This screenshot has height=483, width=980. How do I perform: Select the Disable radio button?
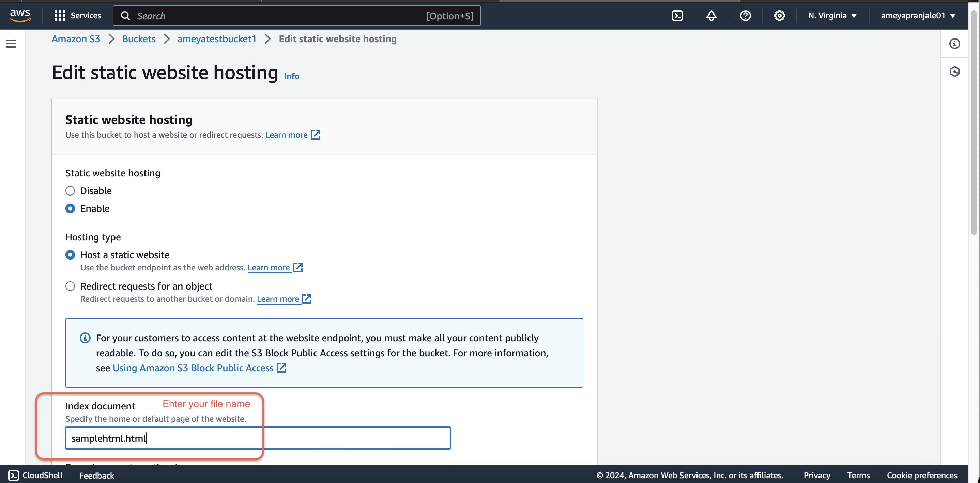point(70,190)
